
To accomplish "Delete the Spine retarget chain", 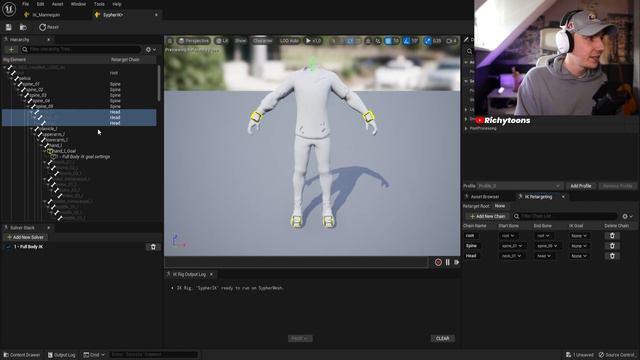I will click(x=612, y=246).
